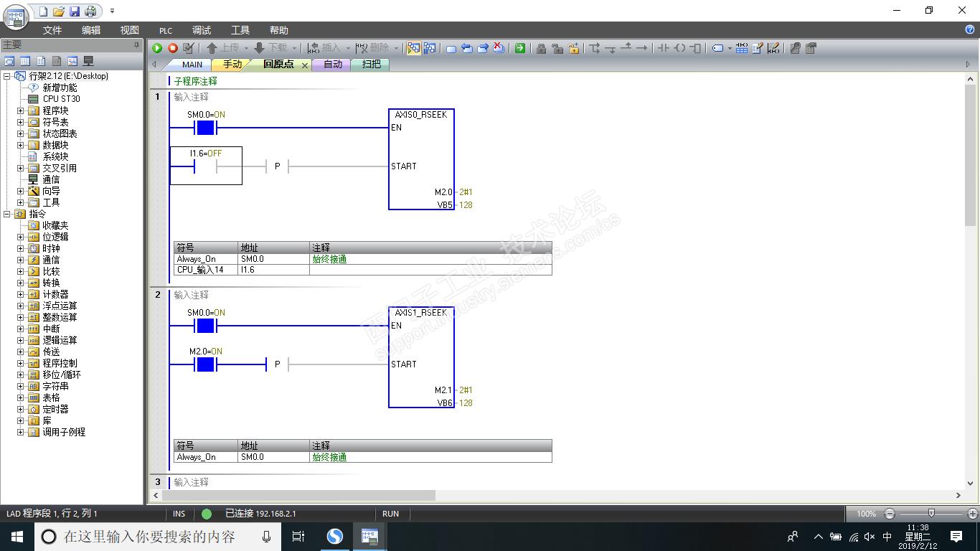The height and width of the screenshot is (551, 980).
Task: Open the 视图 menu
Action: (x=130, y=30)
